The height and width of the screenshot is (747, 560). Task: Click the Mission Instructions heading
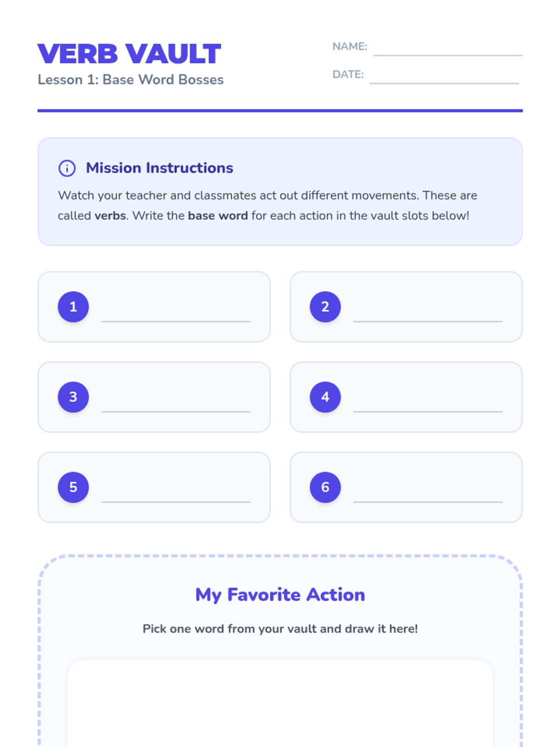(160, 168)
